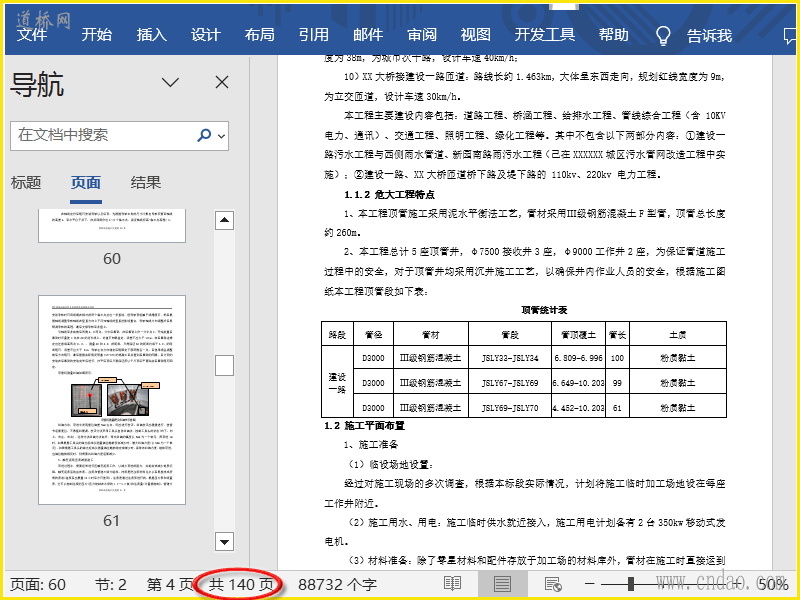800x600 pixels.
Task: Click table cell JSLY69-JSLY70
Action: click(510, 408)
